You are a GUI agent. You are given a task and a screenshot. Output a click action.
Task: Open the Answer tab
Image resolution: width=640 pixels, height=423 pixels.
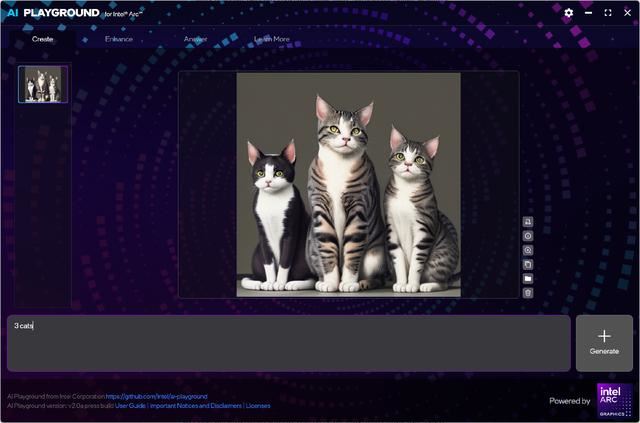[x=195, y=39]
